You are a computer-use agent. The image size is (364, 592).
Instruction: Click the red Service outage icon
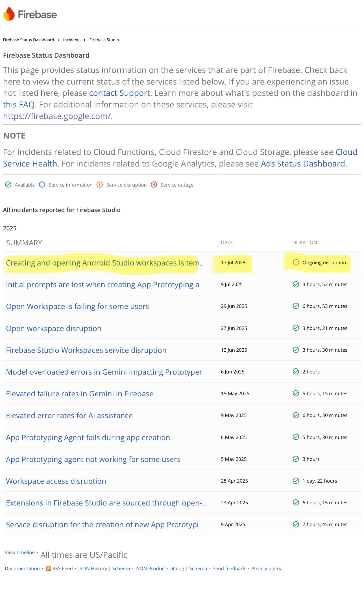click(x=154, y=185)
